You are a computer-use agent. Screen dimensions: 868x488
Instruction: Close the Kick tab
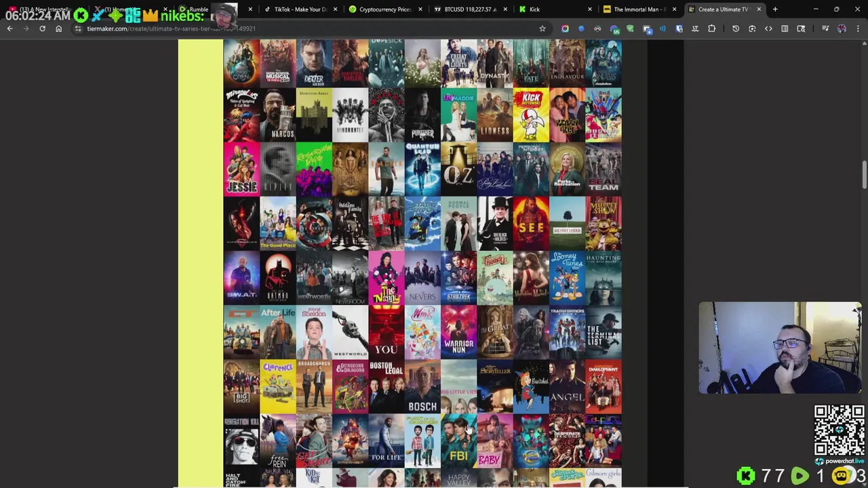pos(589,9)
